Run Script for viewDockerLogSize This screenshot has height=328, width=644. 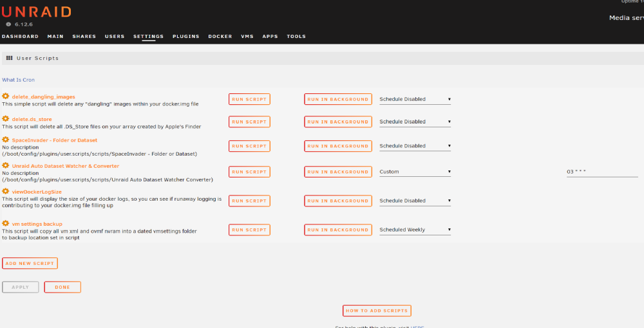coord(249,201)
